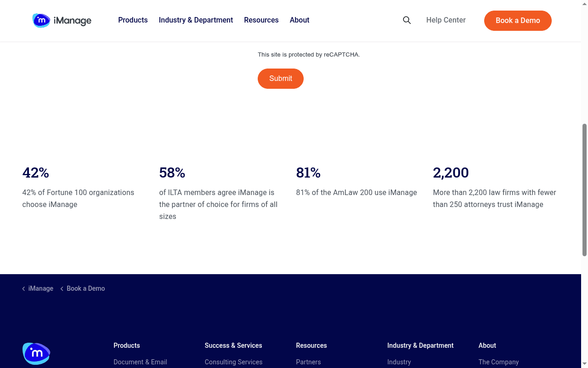Image resolution: width=588 pixels, height=368 pixels.
Task: Open footer Document & Email link
Action: coord(140,362)
